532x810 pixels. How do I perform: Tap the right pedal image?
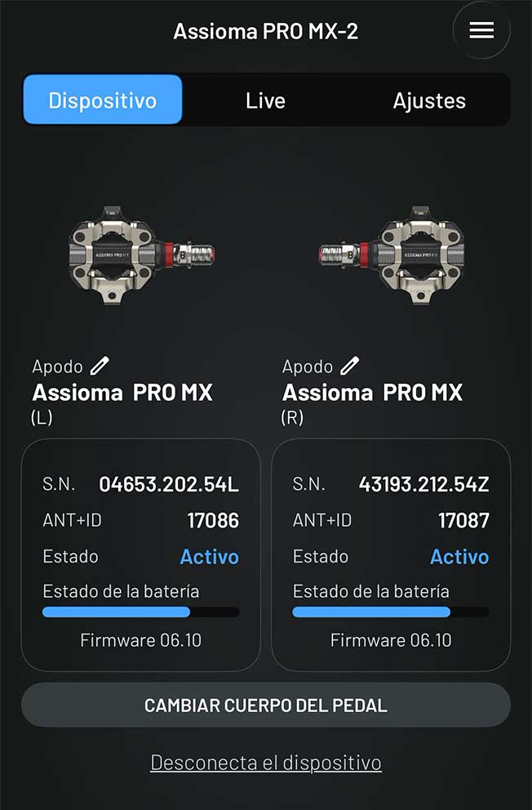tap(391, 256)
